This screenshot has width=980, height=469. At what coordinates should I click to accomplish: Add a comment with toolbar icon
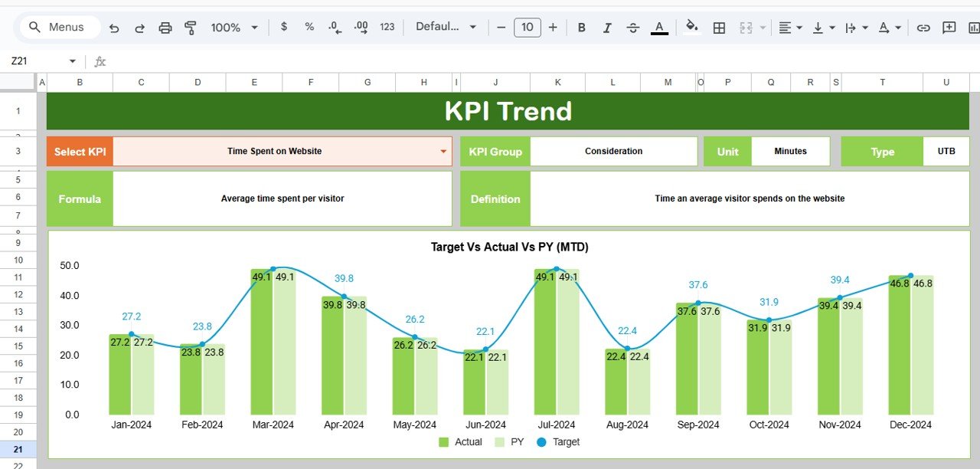(x=949, y=28)
